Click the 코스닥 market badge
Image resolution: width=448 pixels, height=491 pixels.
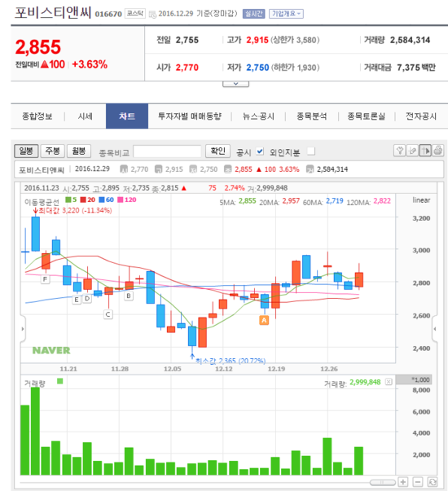[135, 14]
